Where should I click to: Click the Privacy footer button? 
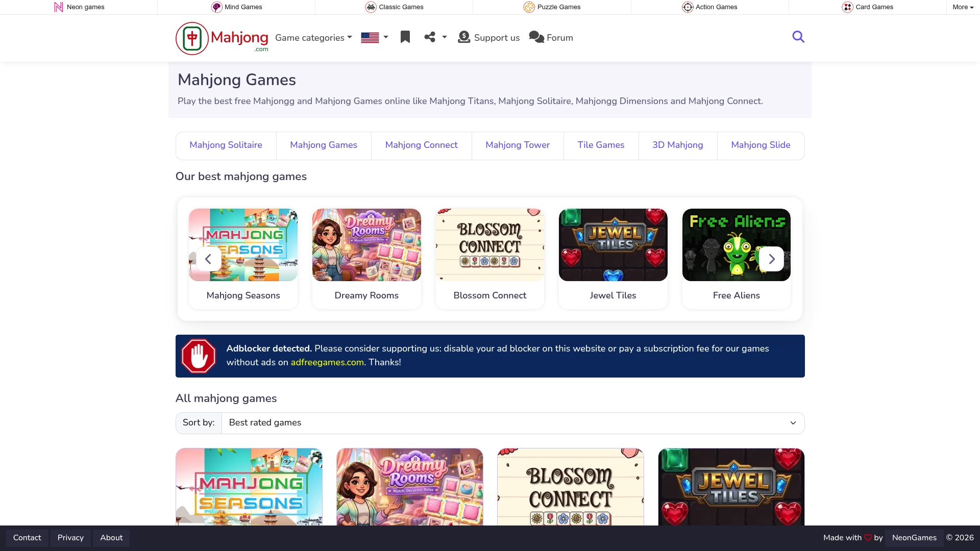point(70,538)
